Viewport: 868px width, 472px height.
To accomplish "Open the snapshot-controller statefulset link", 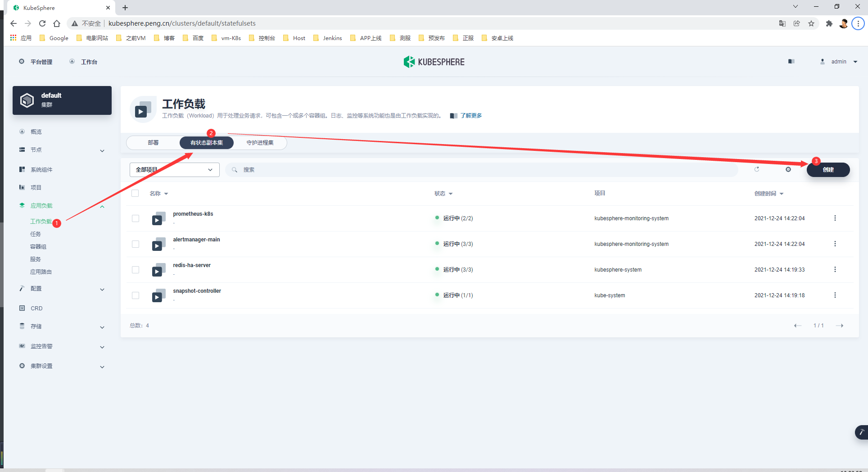I will 197,291.
